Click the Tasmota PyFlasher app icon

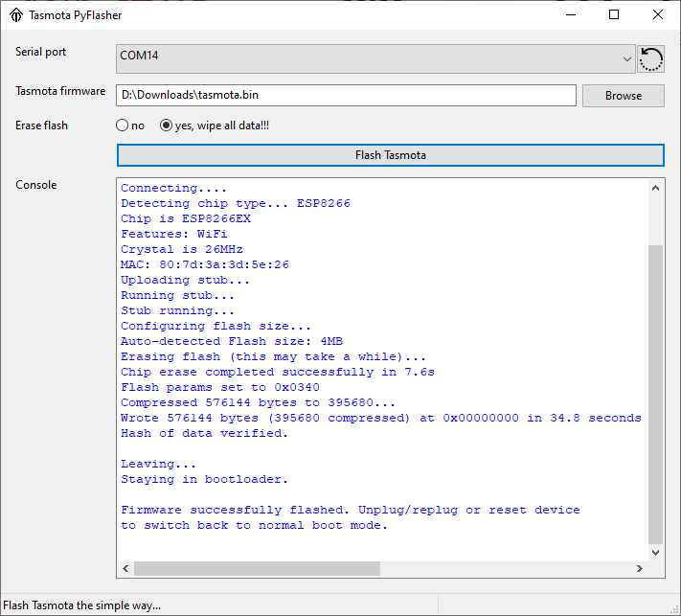16,15
